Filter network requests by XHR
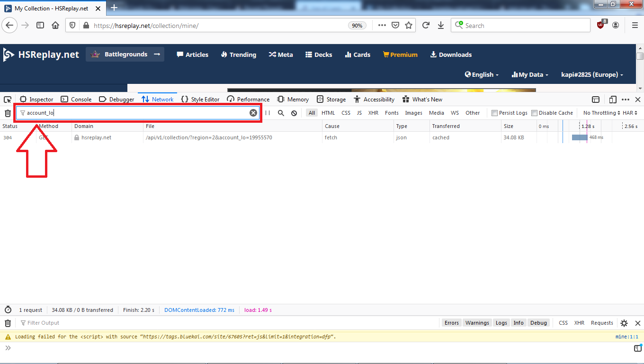This screenshot has height=364, width=644. pos(373,113)
